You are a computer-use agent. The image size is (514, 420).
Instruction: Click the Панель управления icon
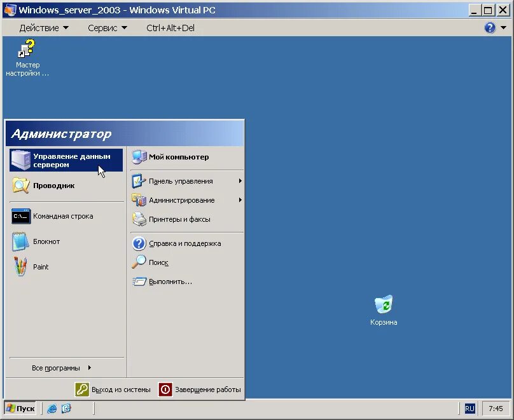coord(139,181)
